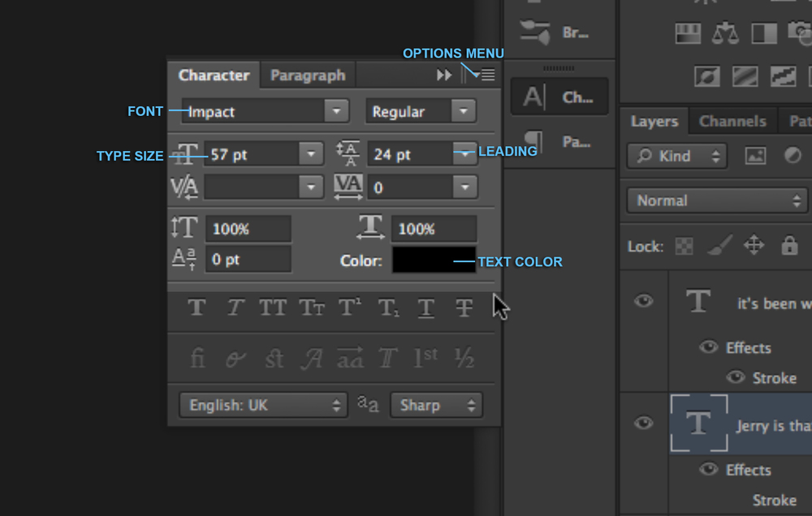Add a Posterize adjustment
Screen dimensions: 812x516
click(745, 76)
